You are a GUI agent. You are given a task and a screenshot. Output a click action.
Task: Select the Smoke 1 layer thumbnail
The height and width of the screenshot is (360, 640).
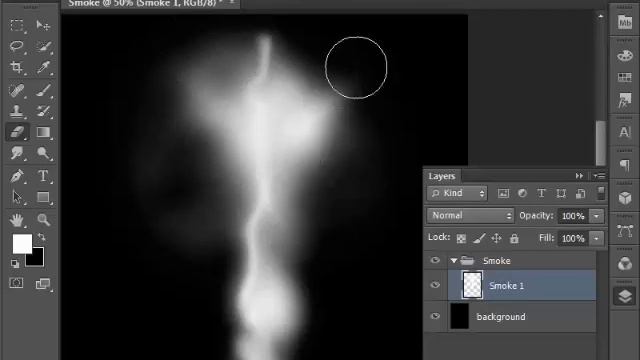click(472, 285)
